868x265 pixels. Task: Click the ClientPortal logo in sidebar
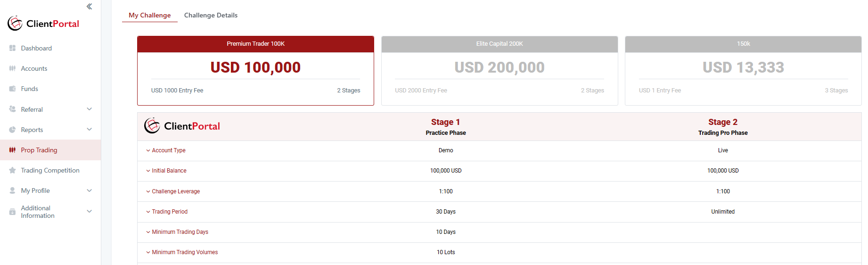(x=43, y=24)
